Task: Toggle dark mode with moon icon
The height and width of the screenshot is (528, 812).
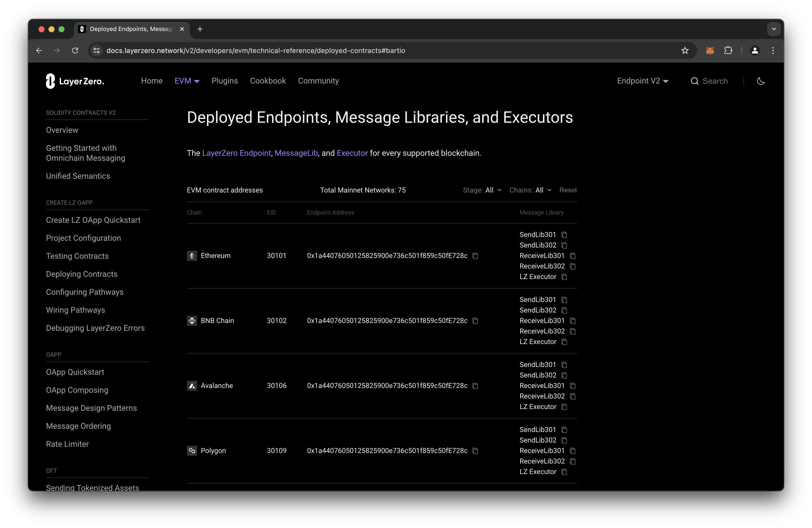Action: click(761, 81)
